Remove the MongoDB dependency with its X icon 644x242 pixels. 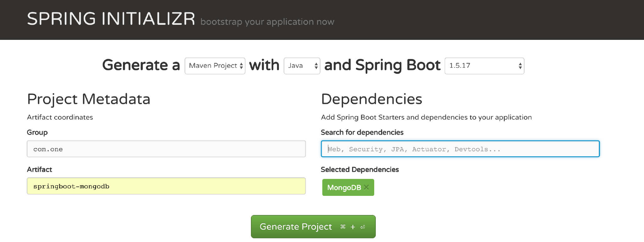(366, 187)
